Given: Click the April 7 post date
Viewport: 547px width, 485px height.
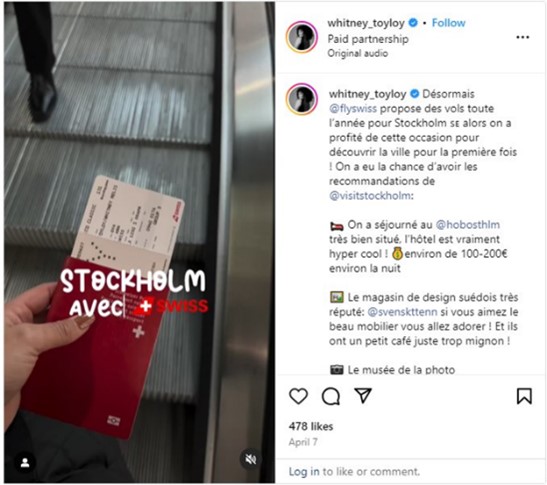Looking at the screenshot, I should (303, 442).
